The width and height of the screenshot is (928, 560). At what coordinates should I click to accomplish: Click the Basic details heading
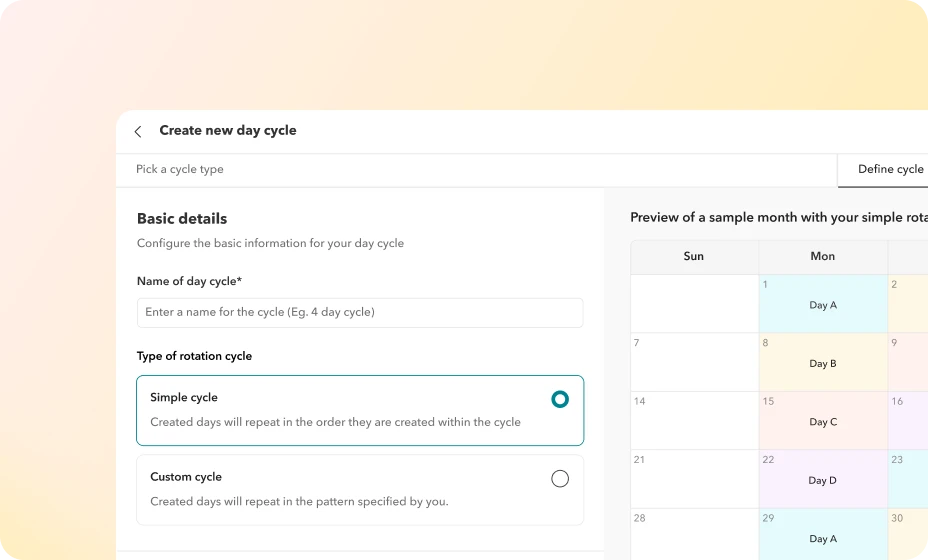tap(182, 218)
